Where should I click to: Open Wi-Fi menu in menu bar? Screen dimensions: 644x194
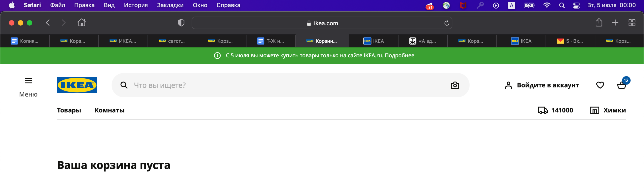point(547,5)
